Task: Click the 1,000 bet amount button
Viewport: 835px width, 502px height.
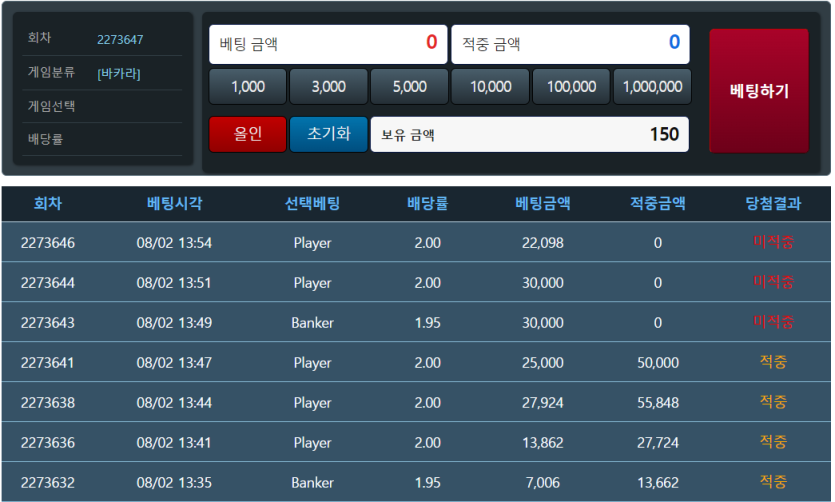Action: pyautogui.click(x=248, y=86)
